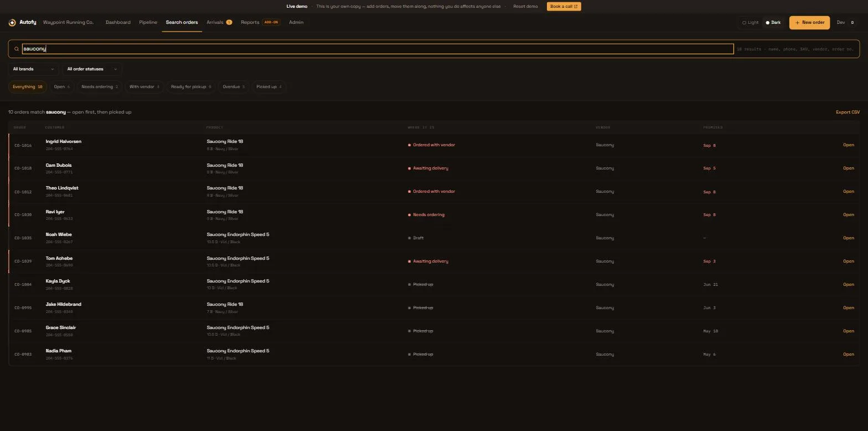Export results as CSV
868x431 pixels.
point(848,112)
